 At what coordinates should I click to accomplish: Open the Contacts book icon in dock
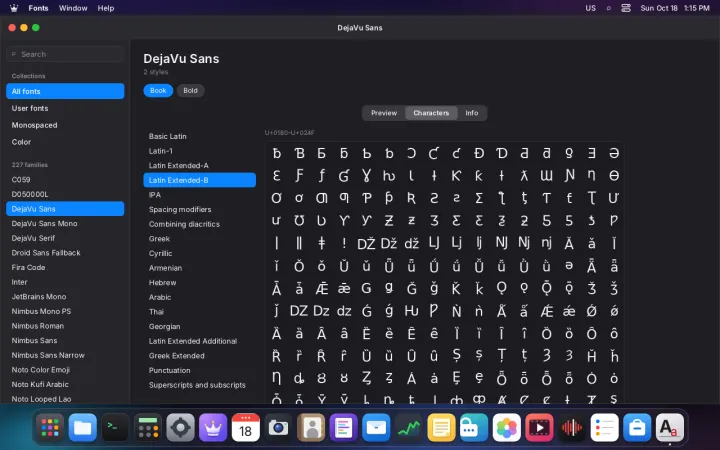pyautogui.click(x=311, y=428)
